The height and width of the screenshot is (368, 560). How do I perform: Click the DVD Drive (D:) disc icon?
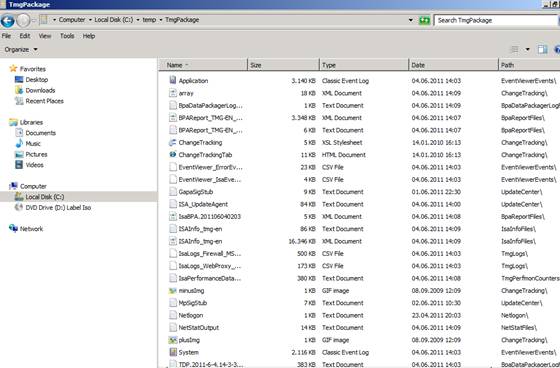pyautogui.click(x=19, y=207)
